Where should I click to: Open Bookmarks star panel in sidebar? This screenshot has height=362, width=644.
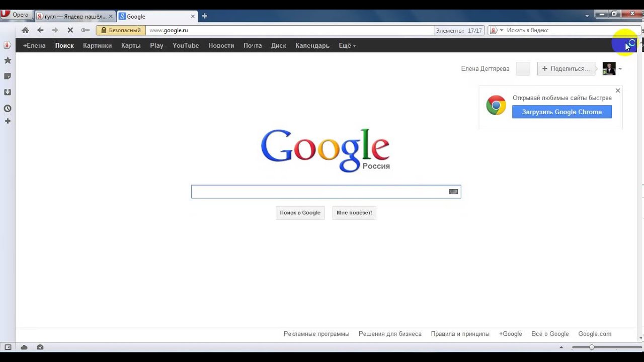click(8, 60)
